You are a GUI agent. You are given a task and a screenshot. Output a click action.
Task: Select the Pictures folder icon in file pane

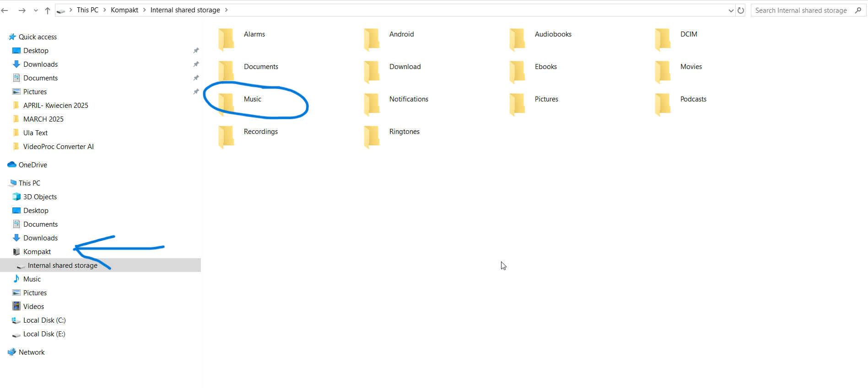point(517,104)
